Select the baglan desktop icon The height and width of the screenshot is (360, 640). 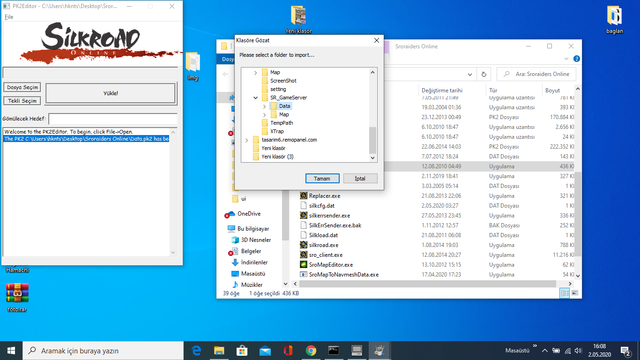pyautogui.click(x=614, y=19)
